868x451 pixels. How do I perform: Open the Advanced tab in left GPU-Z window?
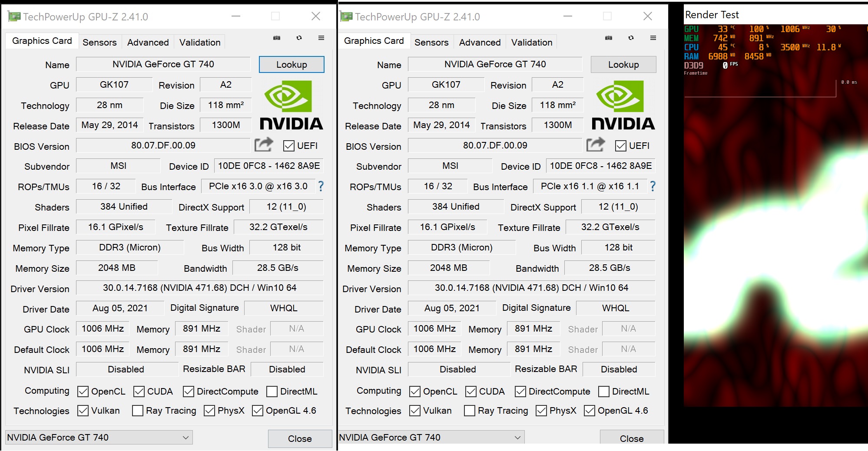coord(148,42)
